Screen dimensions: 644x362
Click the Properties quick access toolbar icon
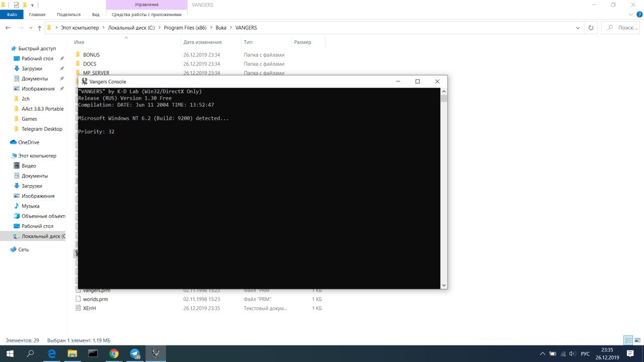tap(17, 5)
